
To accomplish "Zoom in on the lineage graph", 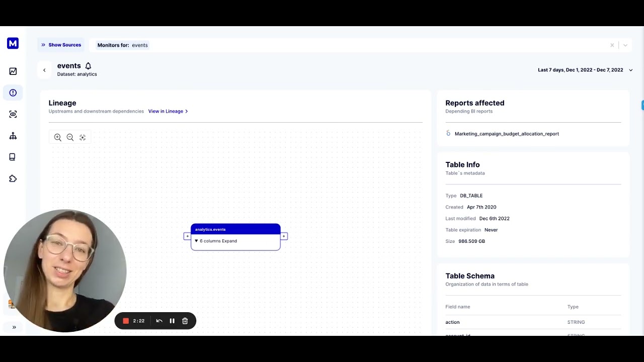I will pyautogui.click(x=58, y=137).
